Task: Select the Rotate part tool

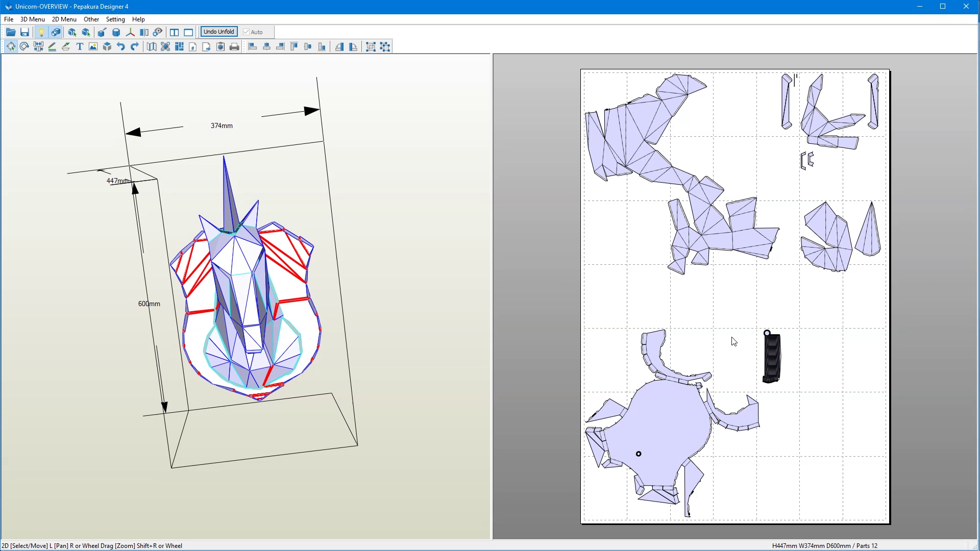Action: click(x=24, y=46)
